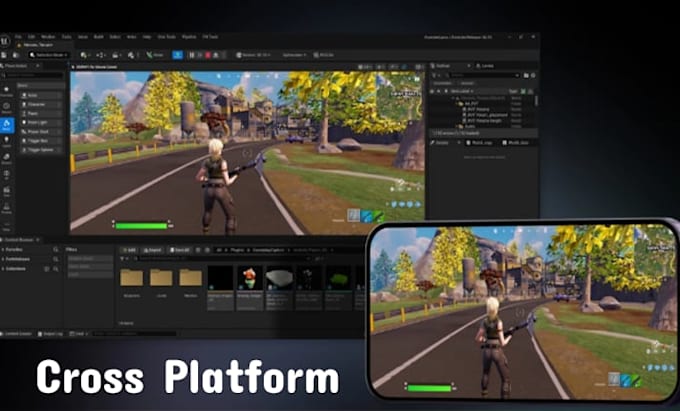Open the Cmd dropdown in status bar
Screen dimensions: 680x411
pyautogui.click(x=79, y=334)
